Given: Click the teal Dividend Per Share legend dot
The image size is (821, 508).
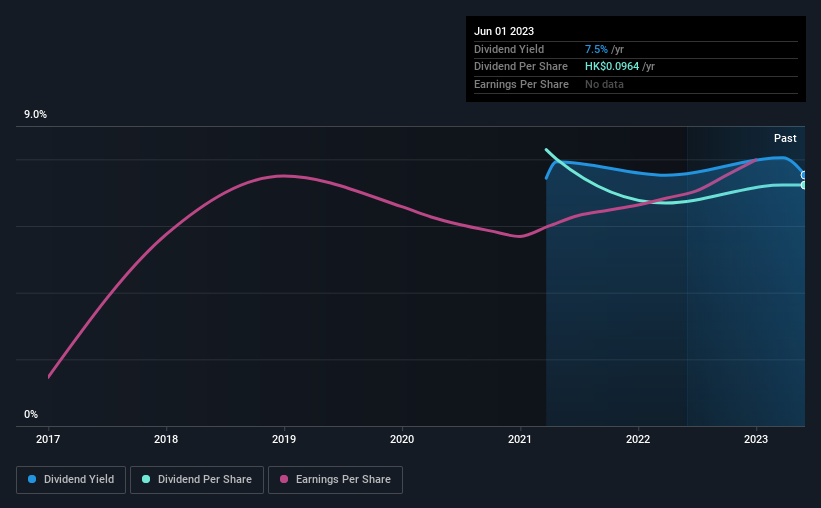Looking at the screenshot, I should pos(146,479).
